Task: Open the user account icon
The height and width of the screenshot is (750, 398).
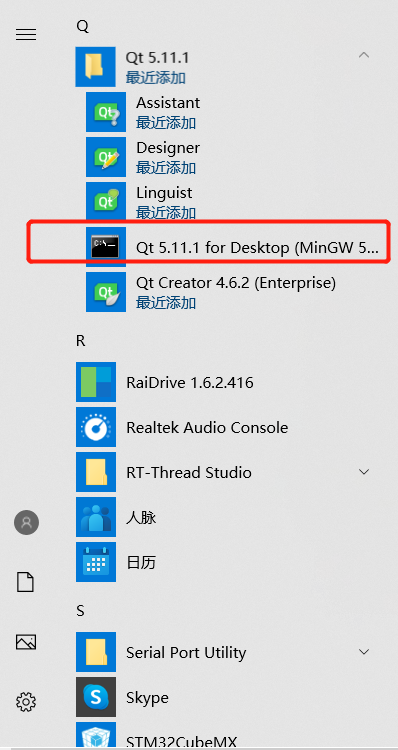Action: [26, 522]
